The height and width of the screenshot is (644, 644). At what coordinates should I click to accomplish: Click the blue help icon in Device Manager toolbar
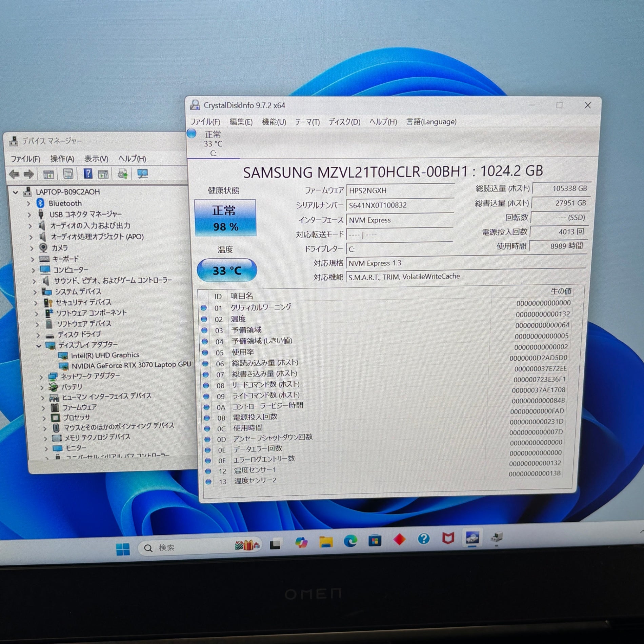(88, 174)
